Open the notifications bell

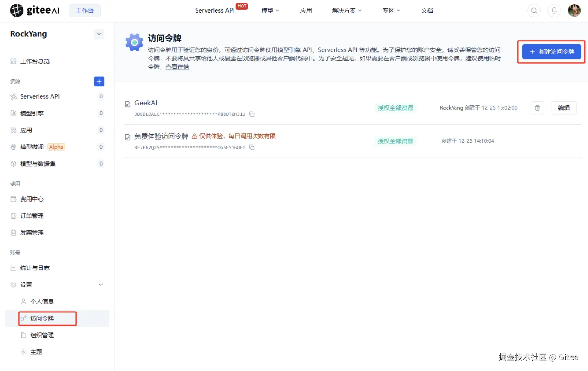click(x=554, y=11)
